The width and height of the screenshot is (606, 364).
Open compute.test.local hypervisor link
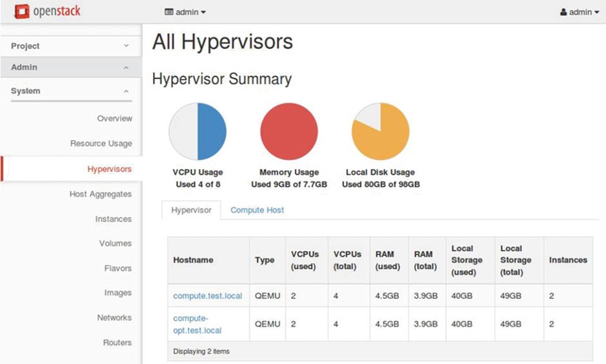tap(208, 296)
